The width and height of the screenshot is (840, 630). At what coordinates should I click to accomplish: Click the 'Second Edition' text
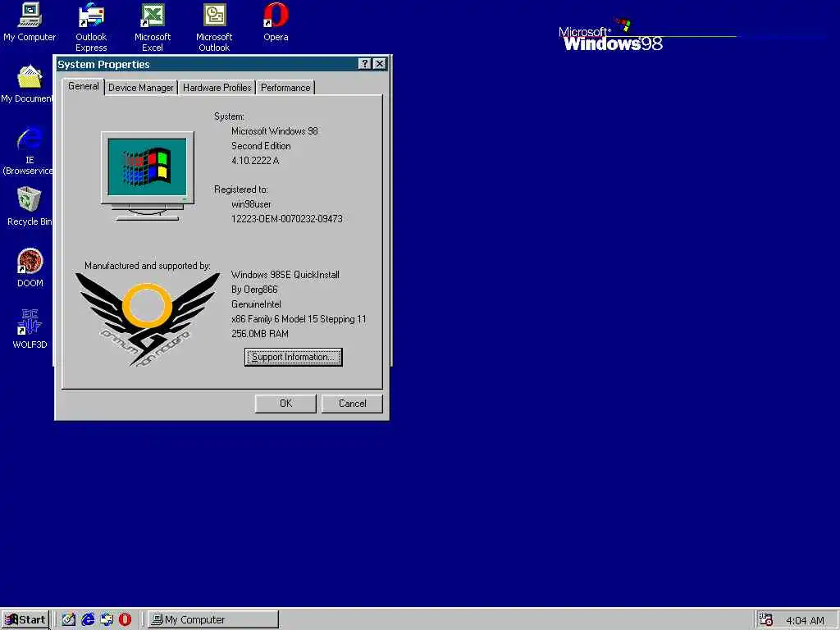click(x=261, y=146)
